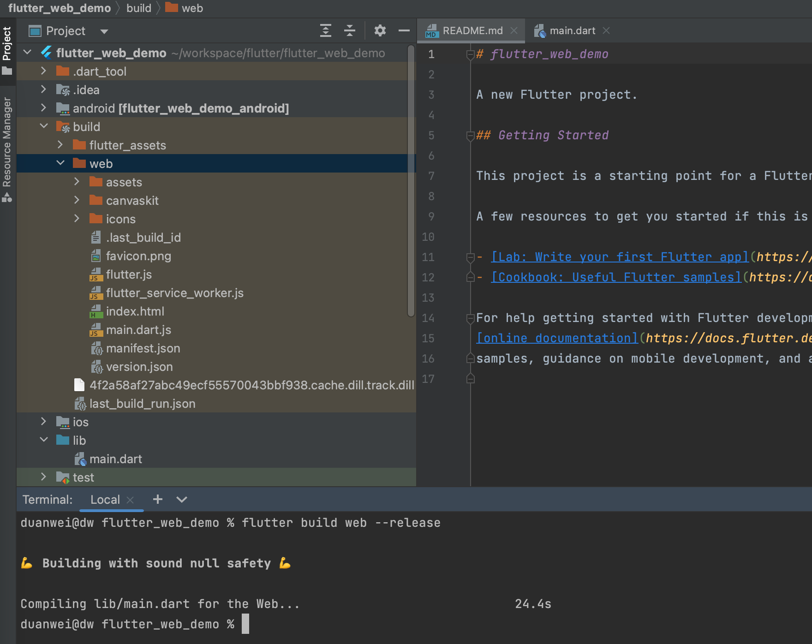The image size is (812, 644).
Task: Select the cache.dill.track.dill file icon
Action: click(x=79, y=385)
